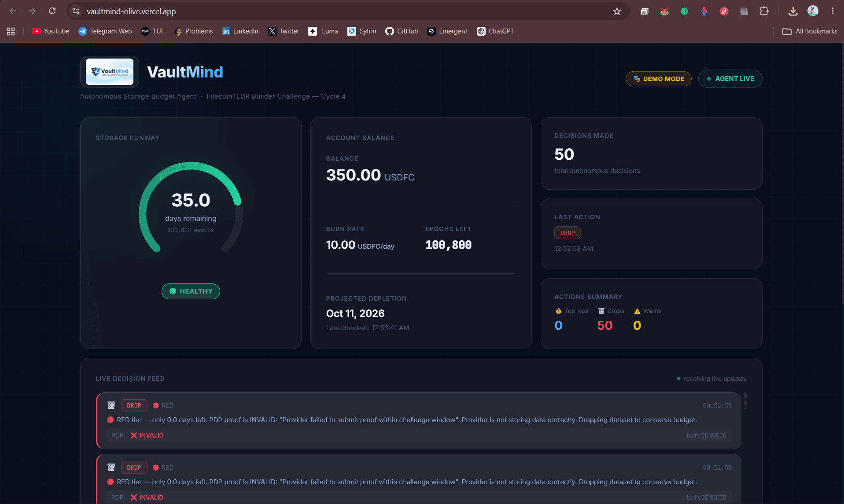This screenshot has height=504, width=844.
Task: Open the Extensions puzzle icon
Action: [x=764, y=11]
